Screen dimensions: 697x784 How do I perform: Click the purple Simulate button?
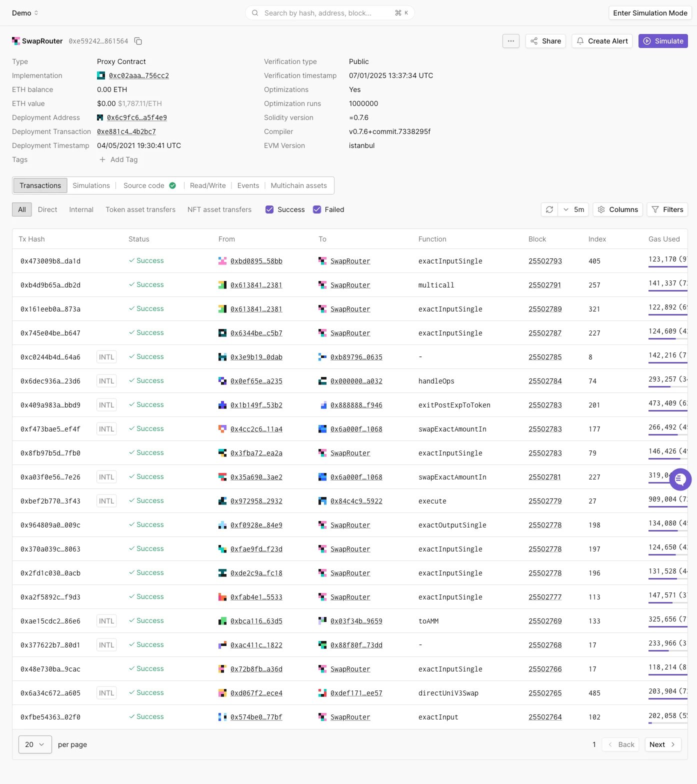(x=663, y=41)
